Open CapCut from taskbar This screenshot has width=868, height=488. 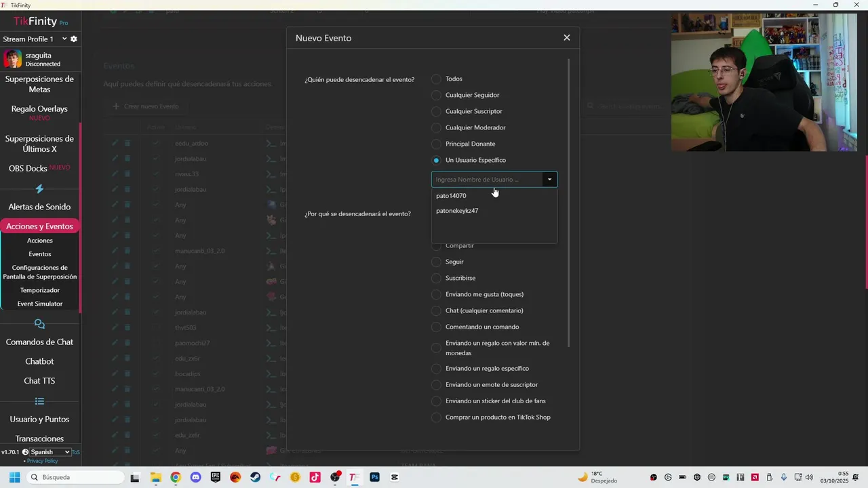point(394,477)
